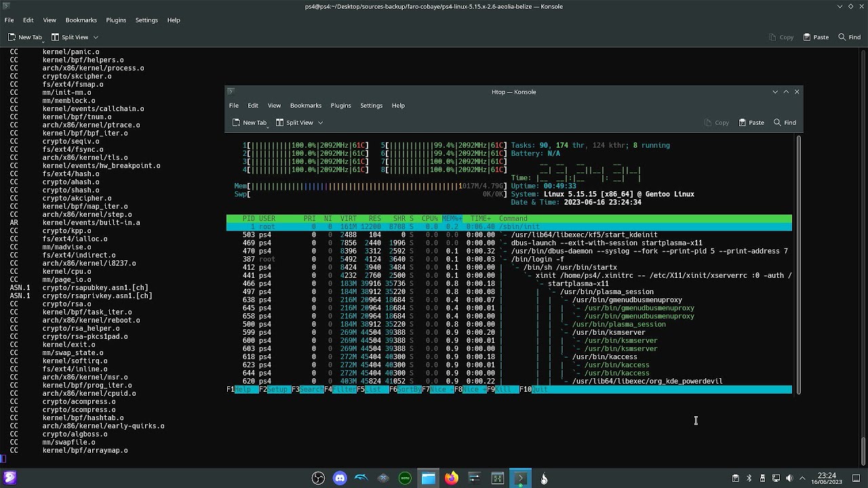Open the clock showing 23:24
Viewport: 868px width, 488px height.
[x=827, y=479]
